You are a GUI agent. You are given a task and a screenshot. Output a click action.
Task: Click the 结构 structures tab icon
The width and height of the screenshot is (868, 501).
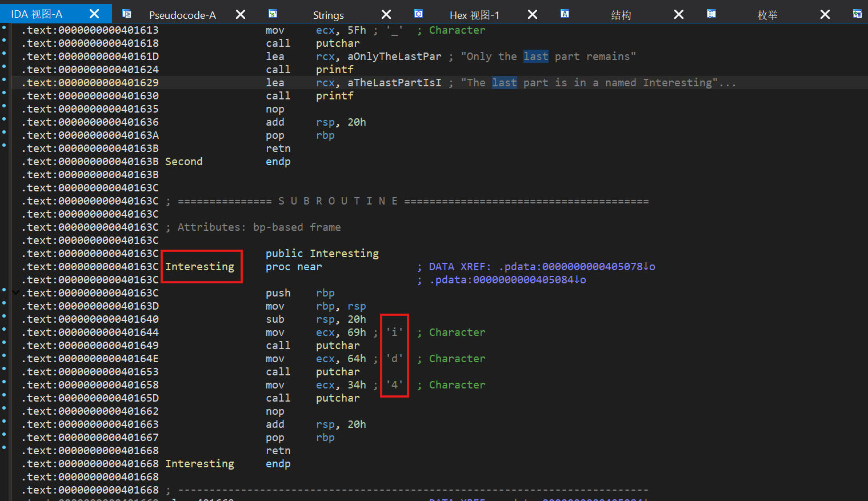(565, 14)
